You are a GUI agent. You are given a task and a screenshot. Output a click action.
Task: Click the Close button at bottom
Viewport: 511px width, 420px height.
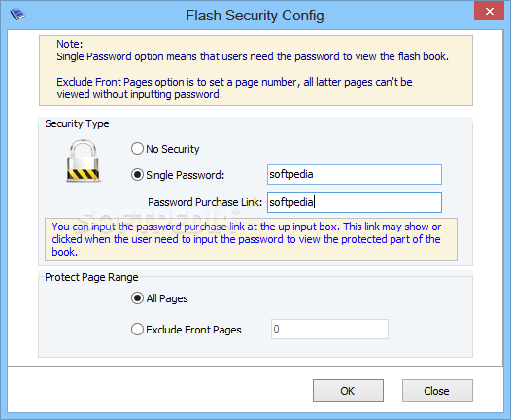(x=437, y=390)
